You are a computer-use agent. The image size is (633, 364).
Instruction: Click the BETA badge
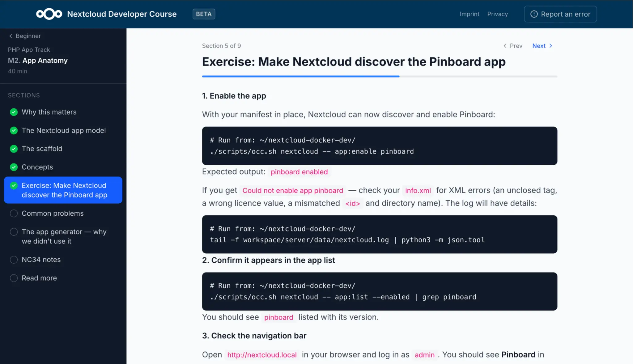[x=204, y=14]
